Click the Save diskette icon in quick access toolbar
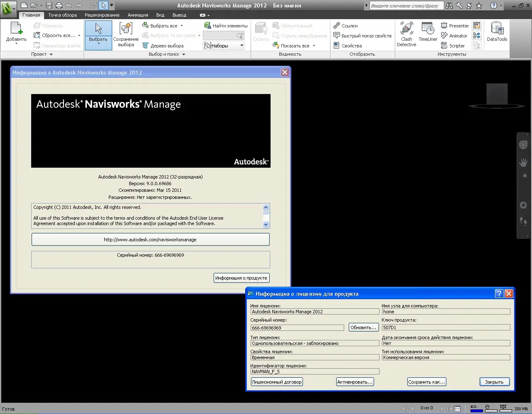 click(49, 5)
